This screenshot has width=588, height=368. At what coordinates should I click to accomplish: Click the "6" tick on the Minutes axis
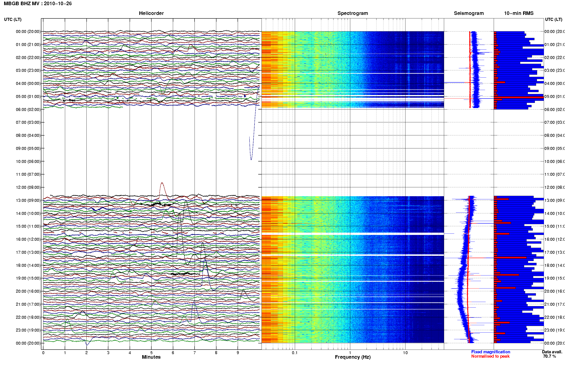tap(173, 353)
